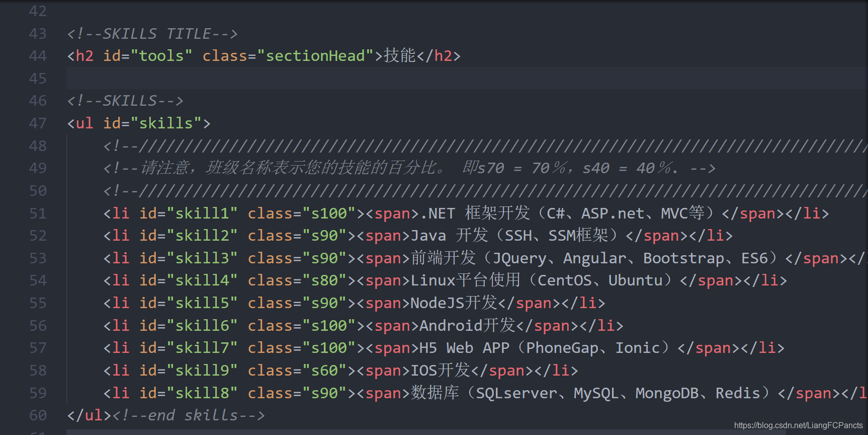Viewport: 868px width, 435px height.
Task: Click the "skills" id value in ul tag
Action: pyautogui.click(x=166, y=123)
